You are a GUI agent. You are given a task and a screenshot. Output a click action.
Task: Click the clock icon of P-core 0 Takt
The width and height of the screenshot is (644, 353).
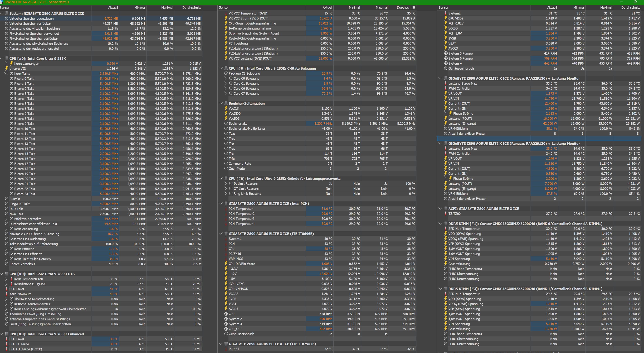12,79
